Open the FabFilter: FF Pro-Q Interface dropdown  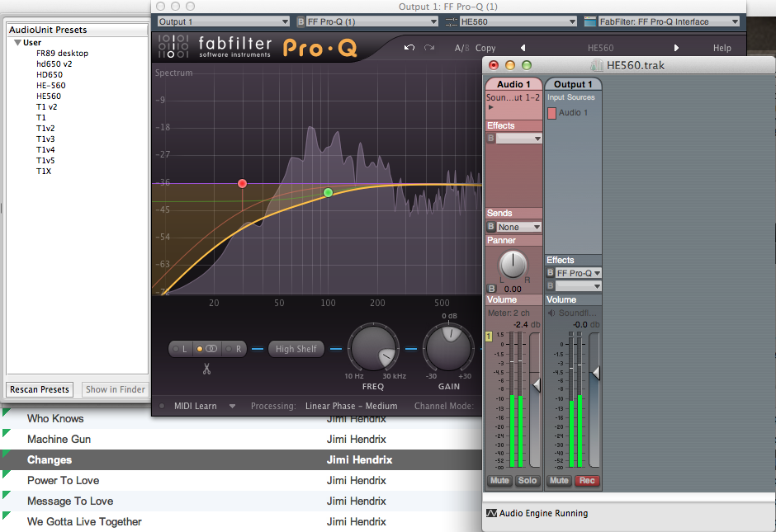click(669, 21)
